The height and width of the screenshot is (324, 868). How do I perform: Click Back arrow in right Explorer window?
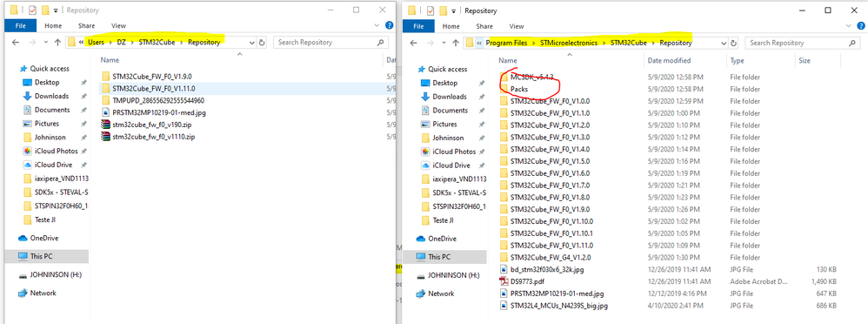pos(414,43)
